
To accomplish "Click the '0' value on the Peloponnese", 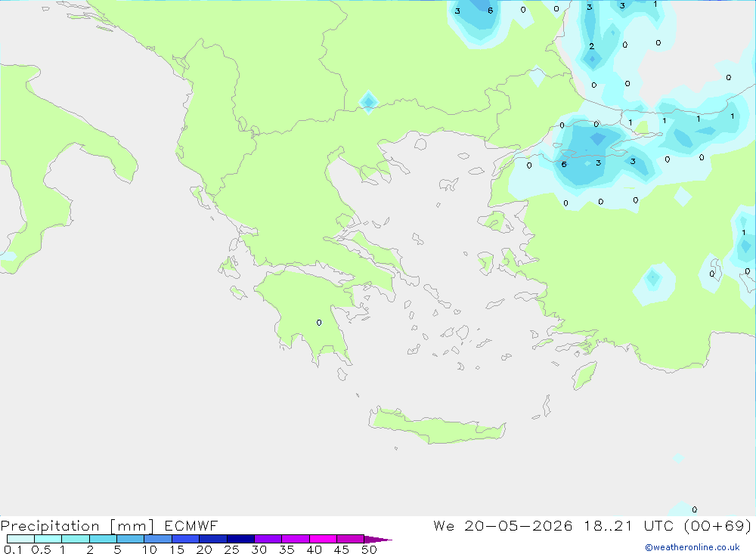I will coord(319,323).
